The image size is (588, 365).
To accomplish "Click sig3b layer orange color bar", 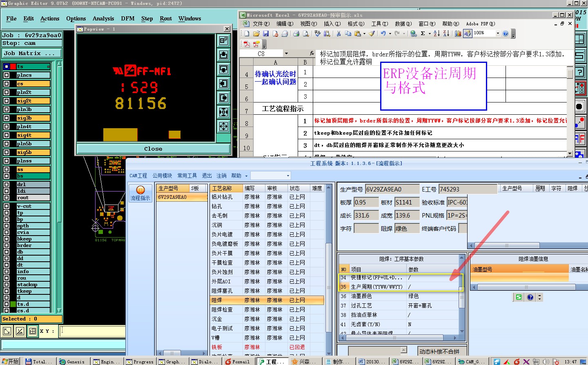I will [x=33, y=118].
